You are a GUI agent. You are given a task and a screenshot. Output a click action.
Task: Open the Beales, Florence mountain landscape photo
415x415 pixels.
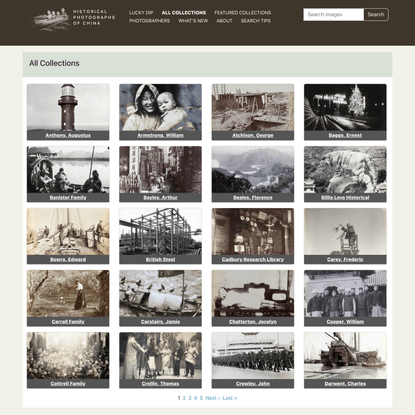click(x=253, y=170)
